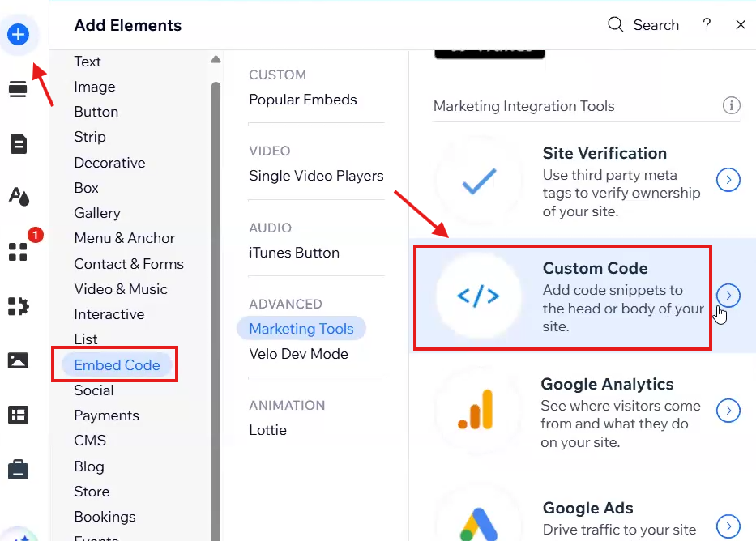This screenshot has height=541, width=756.
Task: Open the Add Apps icon with the notification badge
Action: click(x=18, y=252)
